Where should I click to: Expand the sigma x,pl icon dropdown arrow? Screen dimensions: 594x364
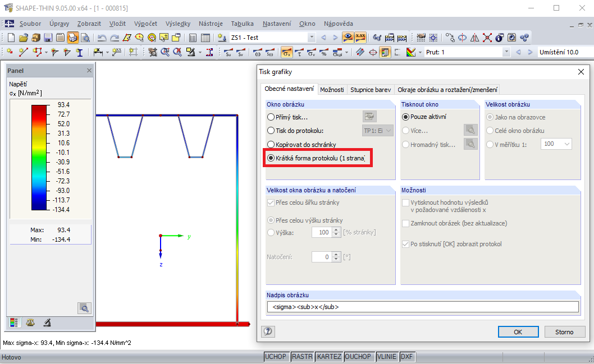(346, 52)
